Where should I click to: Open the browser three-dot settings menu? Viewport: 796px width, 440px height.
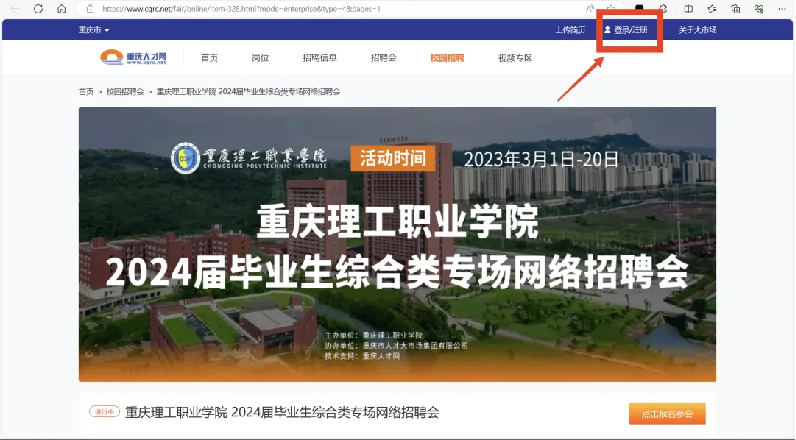783,7
